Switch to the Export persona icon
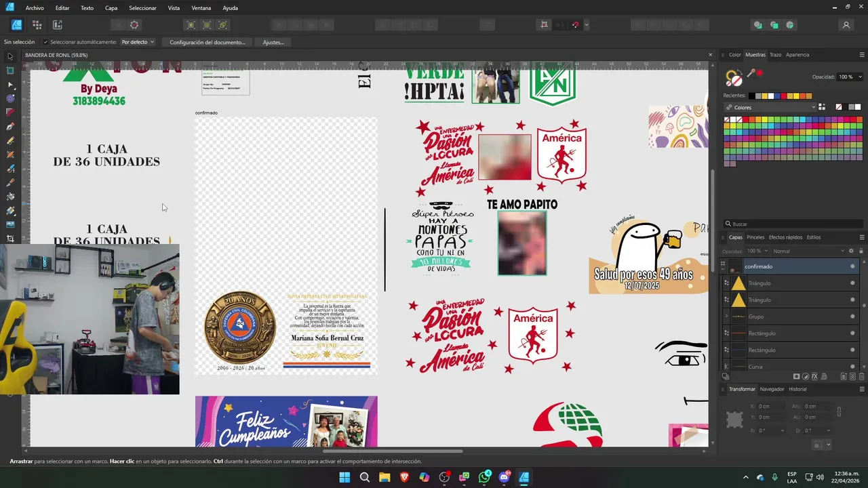The height and width of the screenshot is (488, 868). pos(58,25)
